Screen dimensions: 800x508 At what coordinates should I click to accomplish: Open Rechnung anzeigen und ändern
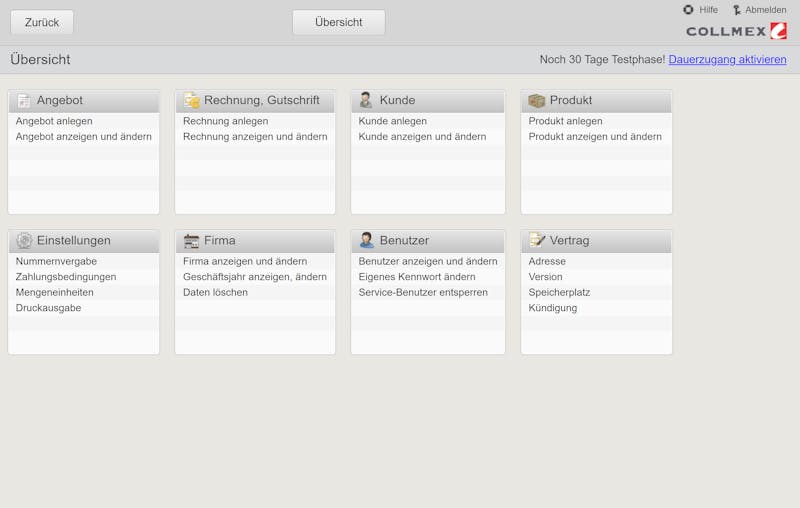[x=255, y=137]
